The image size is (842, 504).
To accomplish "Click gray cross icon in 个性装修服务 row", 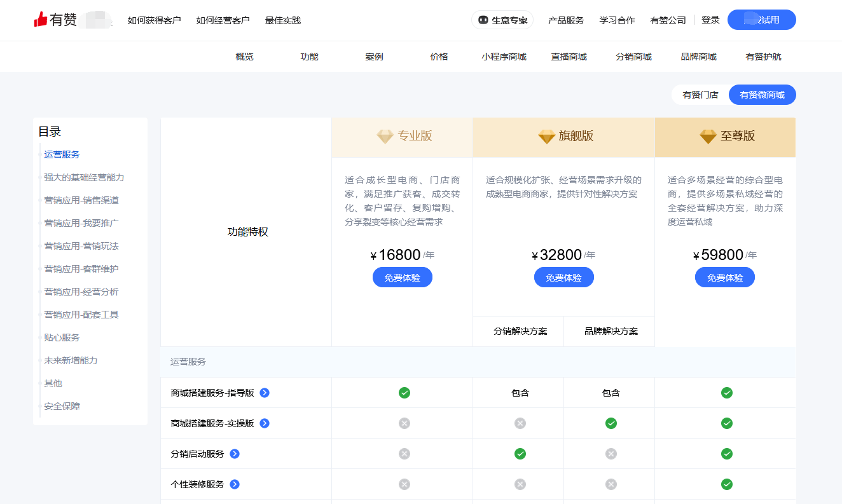I will click(404, 484).
